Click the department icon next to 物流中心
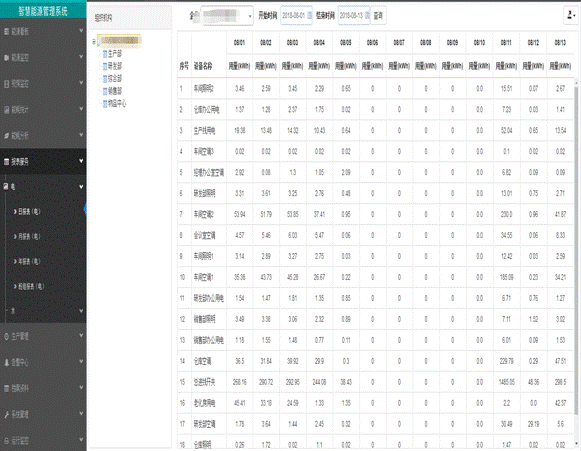The image size is (581, 451). [x=105, y=104]
